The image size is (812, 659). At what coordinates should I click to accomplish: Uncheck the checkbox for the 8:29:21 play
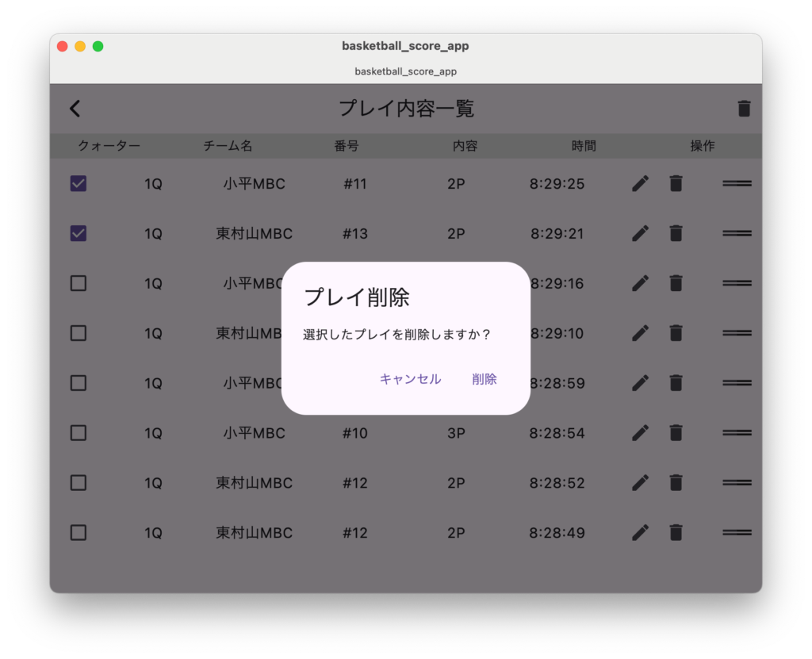[79, 233]
